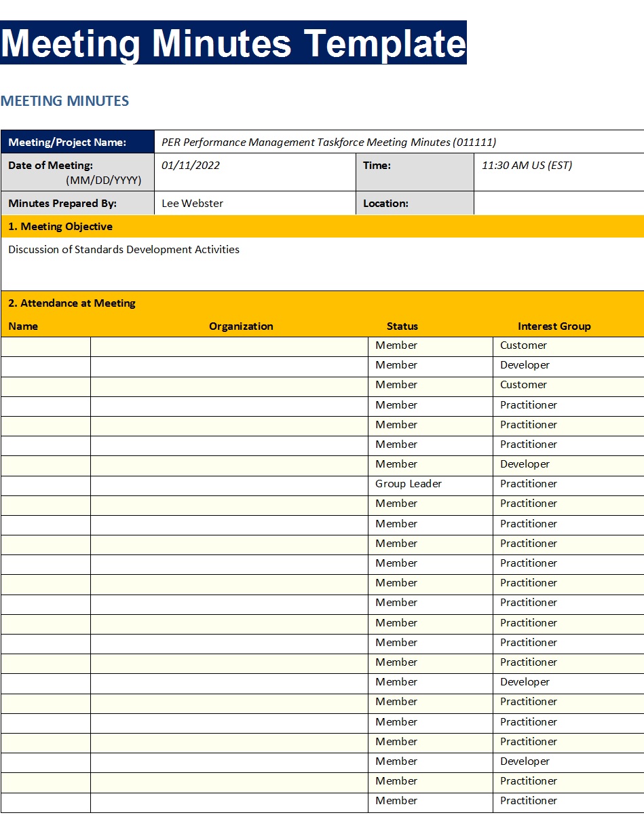The height and width of the screenshot is (830, 644).
Task: Select the blue "MEETING MINUTES" heading
Action: pyautogui.click(x=64, y=101)
